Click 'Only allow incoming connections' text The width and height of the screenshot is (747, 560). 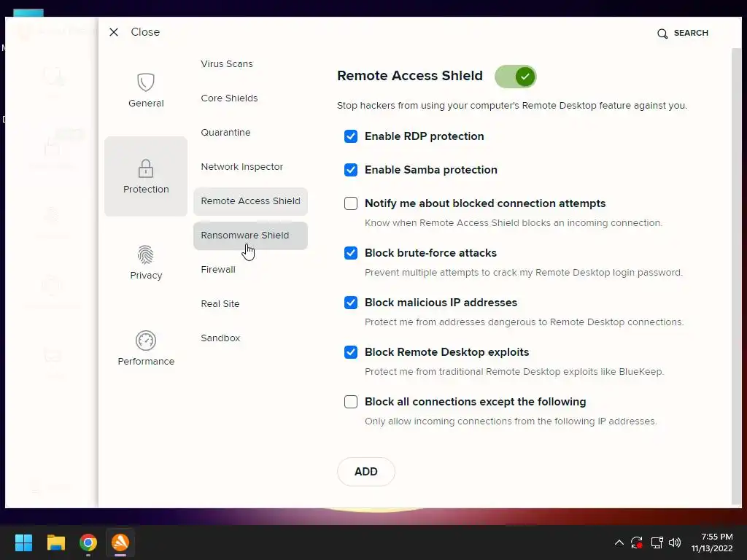tap(511, 421)
